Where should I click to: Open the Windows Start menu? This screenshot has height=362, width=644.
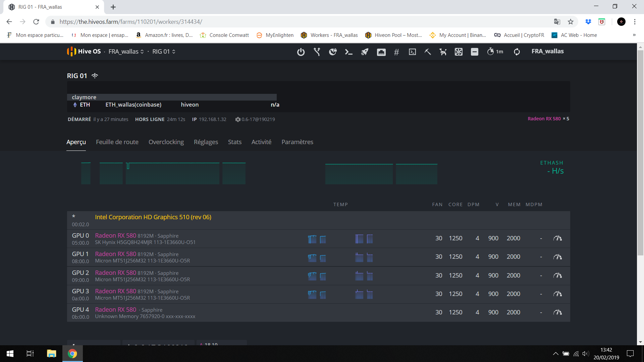pos(10,354)
